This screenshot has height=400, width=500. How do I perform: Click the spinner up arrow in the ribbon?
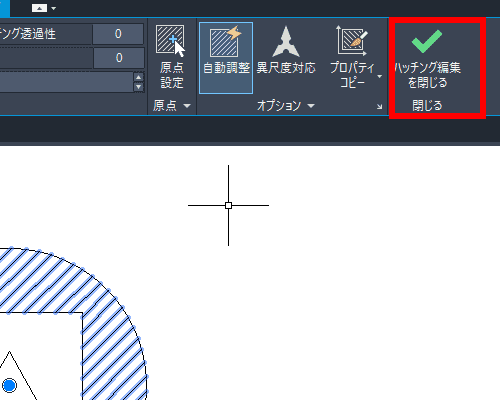click(x=139, y=77)
